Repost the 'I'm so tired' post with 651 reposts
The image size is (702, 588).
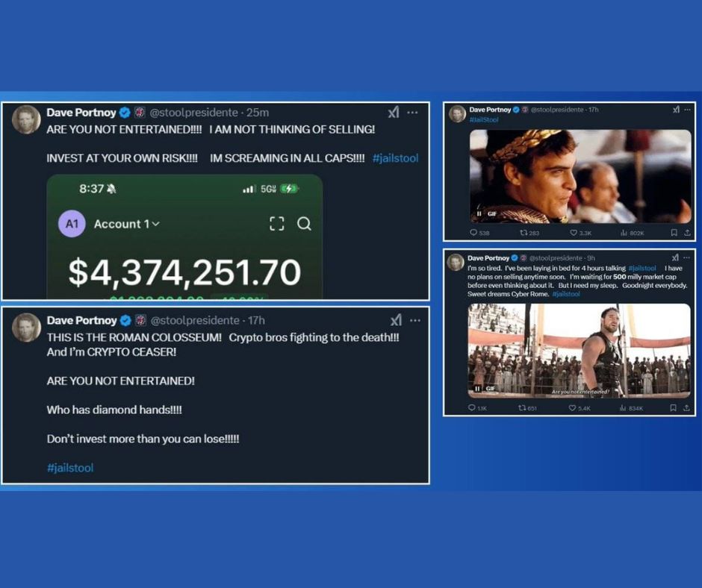pyautogui.click(x=522, y=408)
